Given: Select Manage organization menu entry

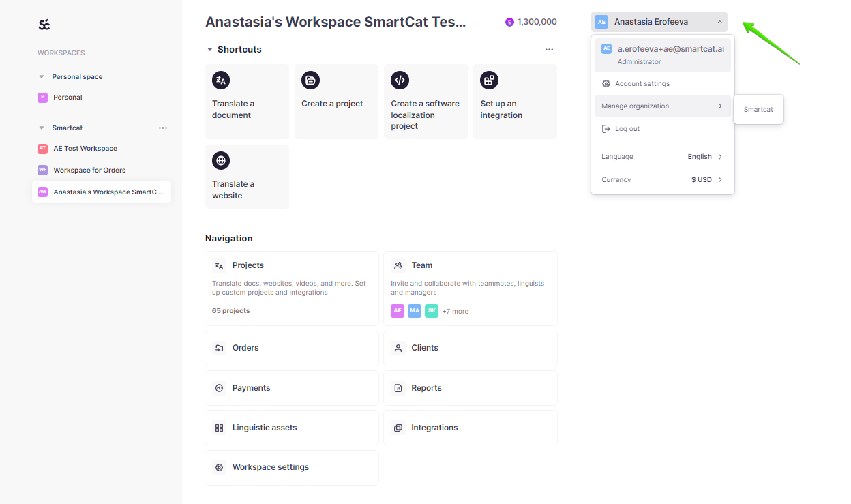Looking at the screenshot, I should [x=663, y=106].
